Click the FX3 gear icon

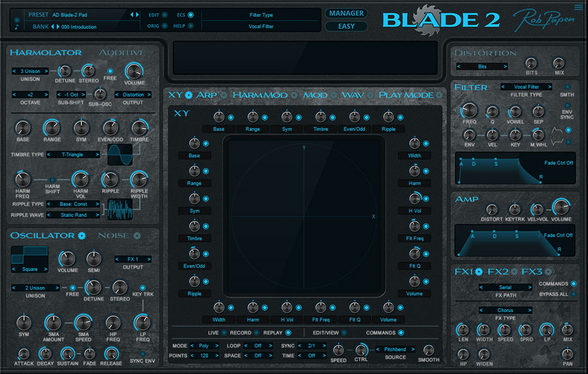548,272
